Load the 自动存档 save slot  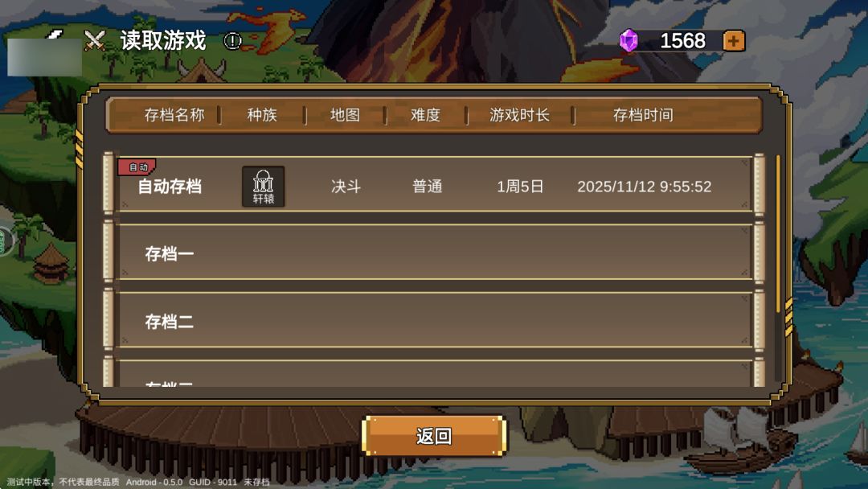[435, 184]
